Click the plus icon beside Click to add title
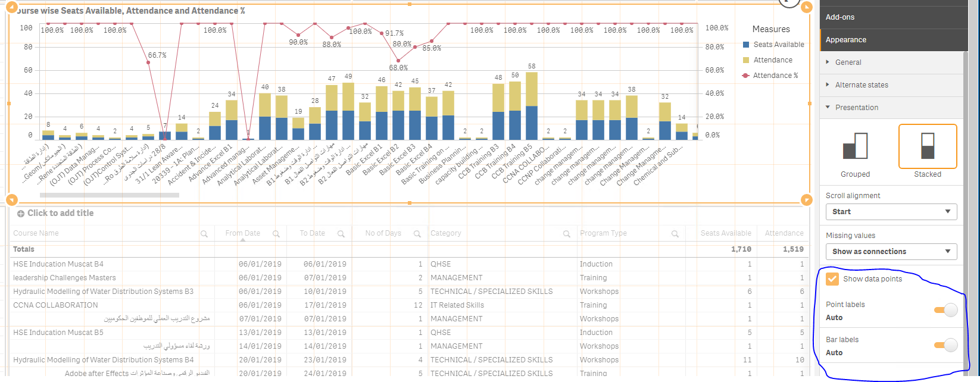980x382 pixels. point(21,214)
